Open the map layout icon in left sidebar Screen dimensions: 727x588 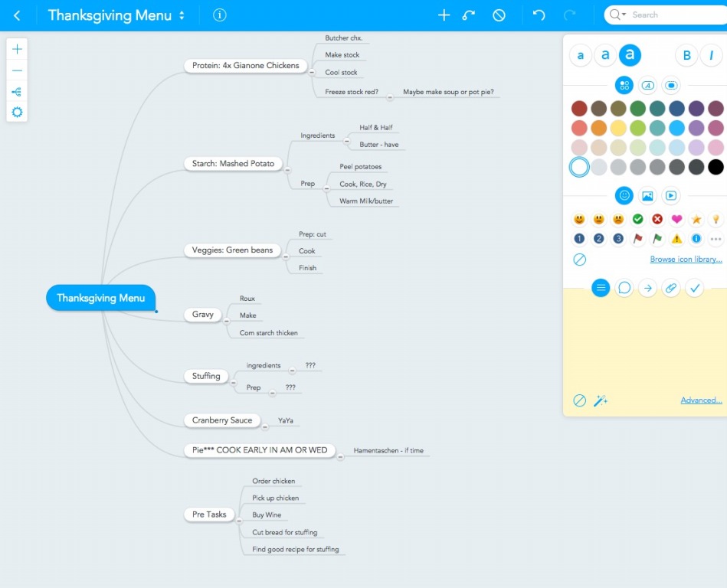coord(17,92)
